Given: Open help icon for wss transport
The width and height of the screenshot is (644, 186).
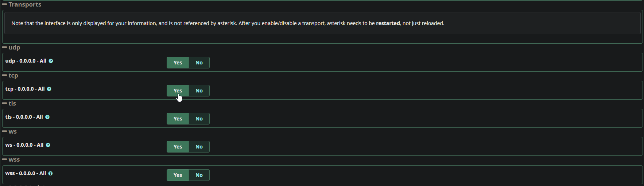Looking at the screenshot, I should [x=51, y=174].
